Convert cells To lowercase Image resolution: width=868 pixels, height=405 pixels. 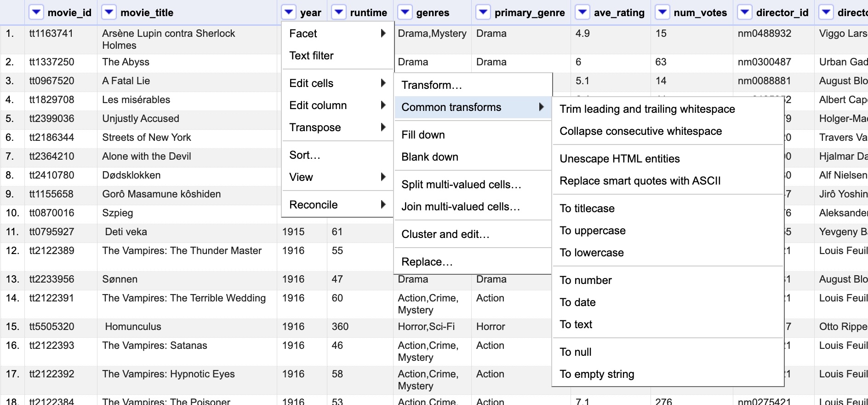668,253
